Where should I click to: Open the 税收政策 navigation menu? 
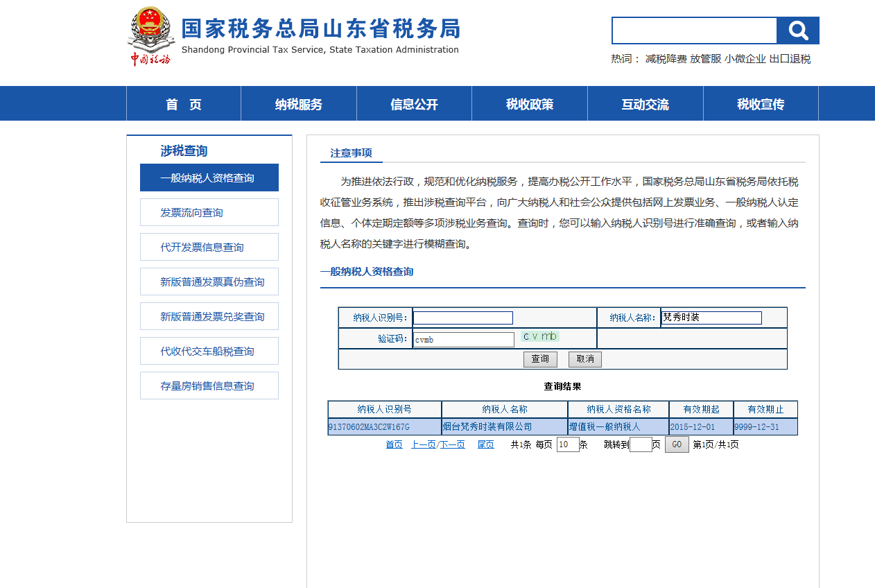530,104
